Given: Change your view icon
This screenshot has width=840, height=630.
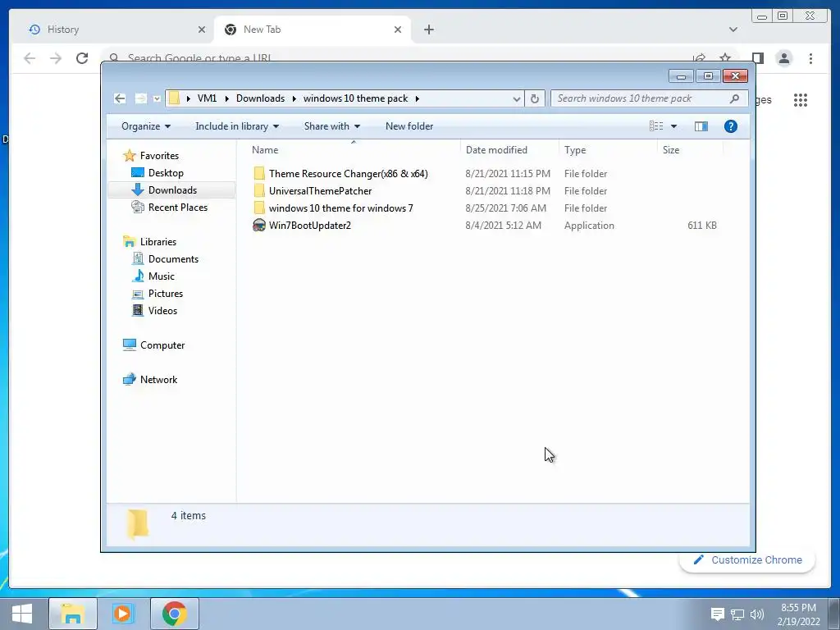Looking at the screenshot, I should pyautogui.click(x=656, y=126).
